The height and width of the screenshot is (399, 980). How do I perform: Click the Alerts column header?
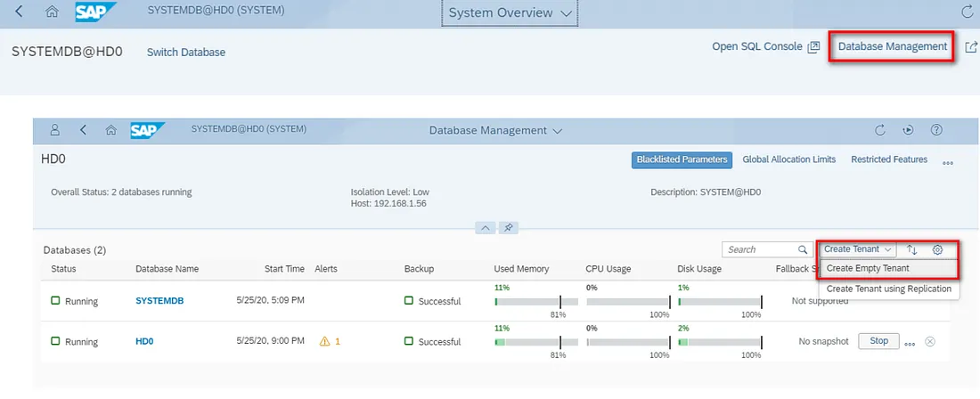[x=326, y=269]
